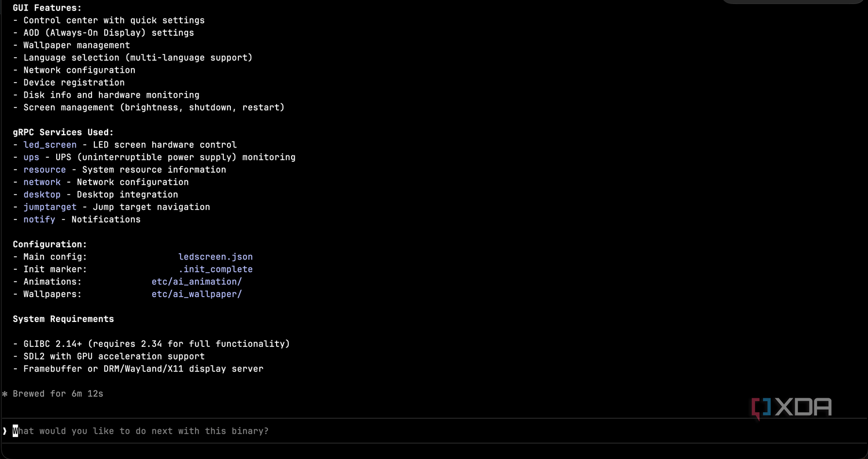Click the 'Brewed for 6m 12s' status

click(x=58, y=394)
